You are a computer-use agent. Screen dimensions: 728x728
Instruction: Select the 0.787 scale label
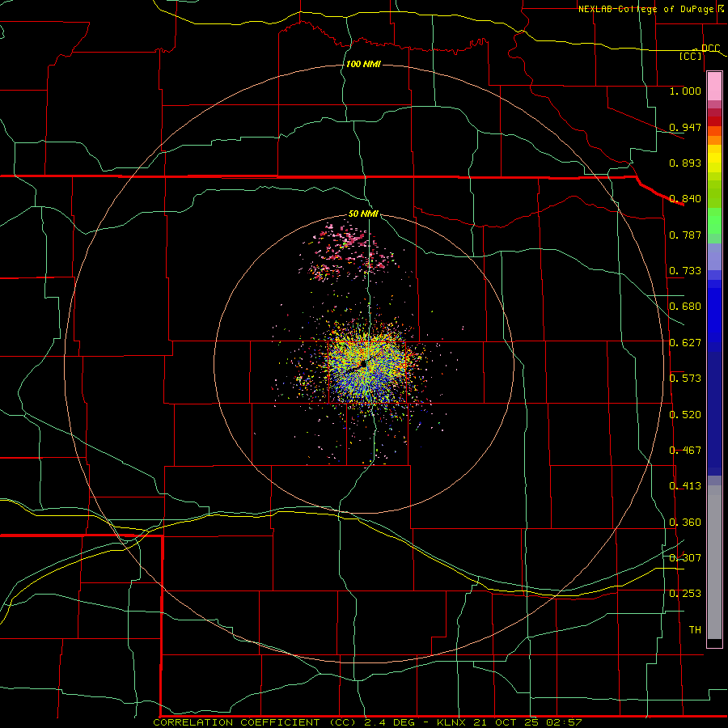(x=685, y=235)
